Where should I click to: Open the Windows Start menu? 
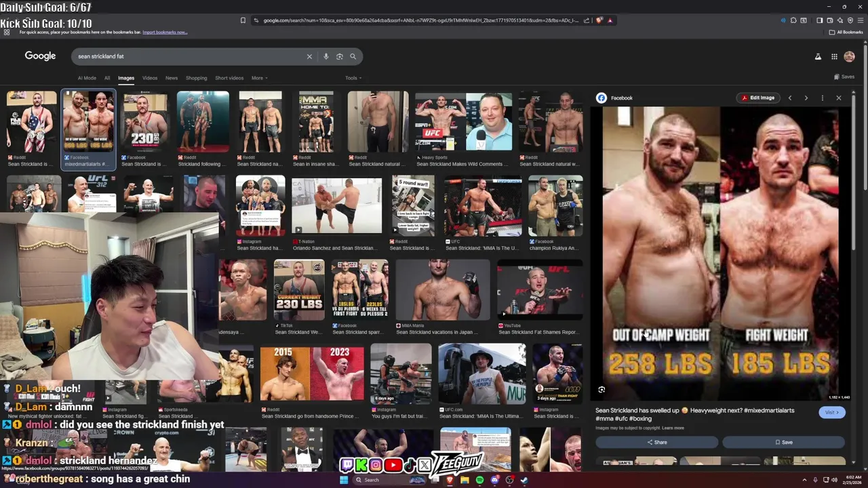click(344, 480)
